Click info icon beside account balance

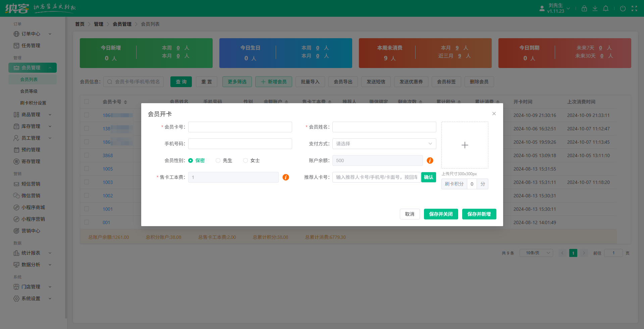[x=430, y=160]
